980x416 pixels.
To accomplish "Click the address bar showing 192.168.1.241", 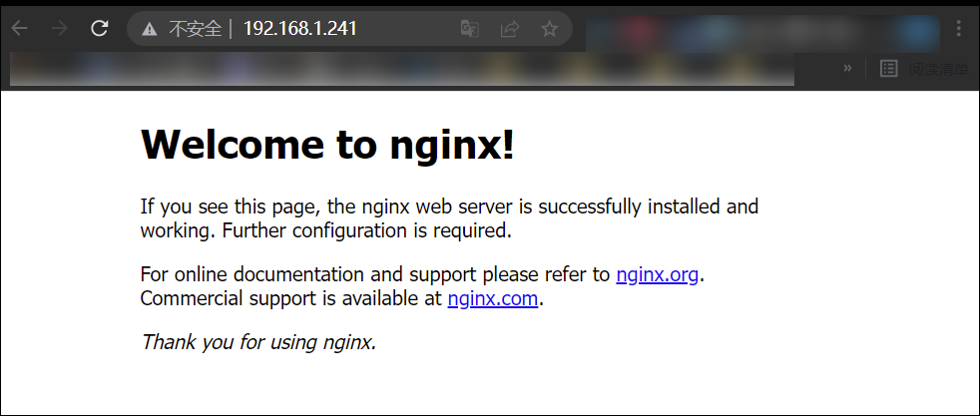I will [350, 28].
